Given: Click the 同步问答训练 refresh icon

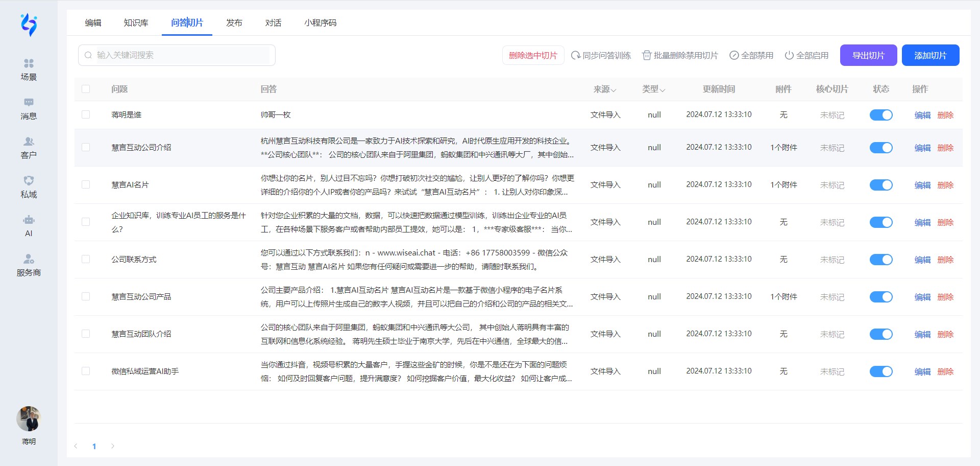Looking at the screenshot, I should [575, 55].
